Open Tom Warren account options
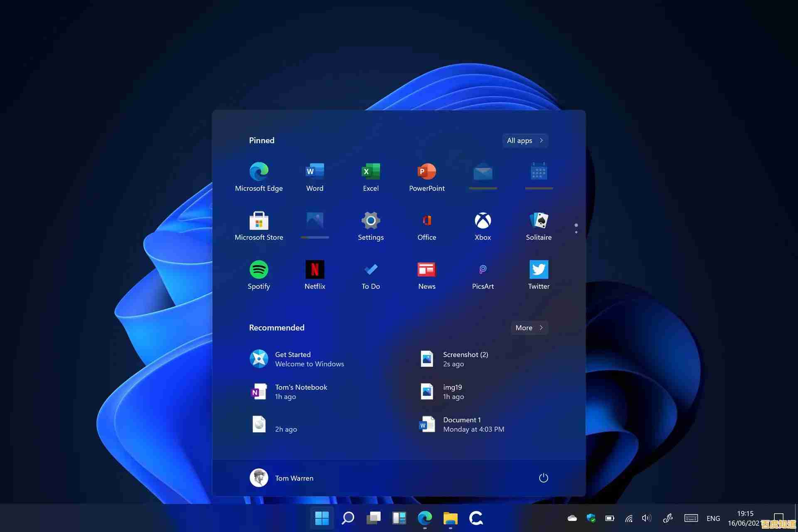The height and width of the screenshot is (532, 798). pos(281,478)
